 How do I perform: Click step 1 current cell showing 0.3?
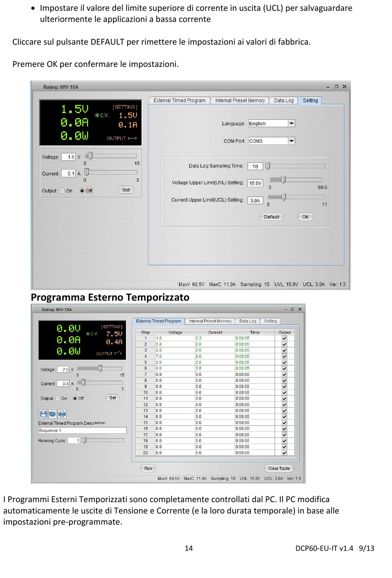[x=215, y=338]
